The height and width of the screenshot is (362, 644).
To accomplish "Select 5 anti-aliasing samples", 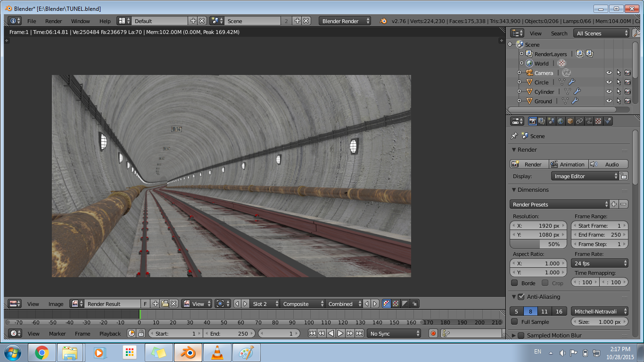I will point(516,311).
